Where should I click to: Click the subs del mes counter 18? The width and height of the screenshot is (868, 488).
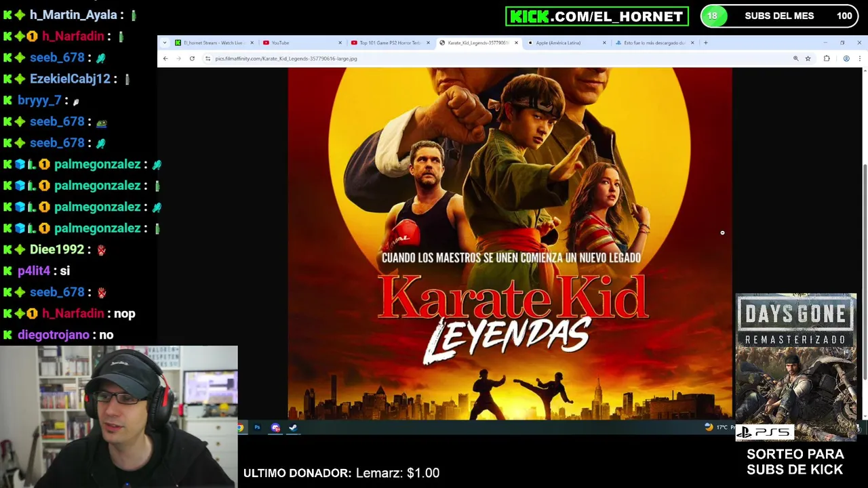click(712, 16)
